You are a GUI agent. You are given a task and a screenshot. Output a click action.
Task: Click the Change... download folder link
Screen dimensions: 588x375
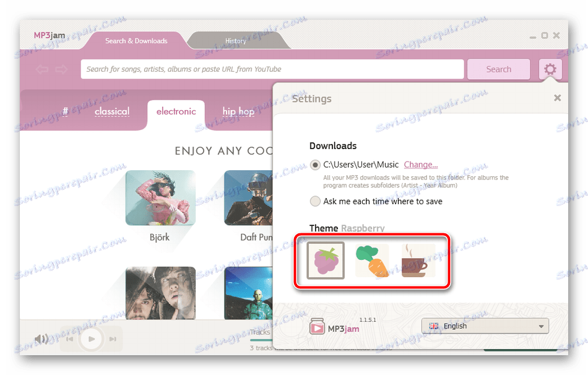[421, 165]
